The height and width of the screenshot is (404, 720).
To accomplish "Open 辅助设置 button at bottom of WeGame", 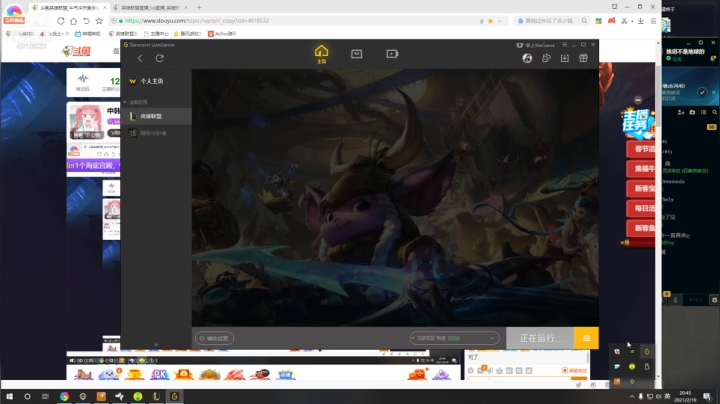I will tap(214, 338).
